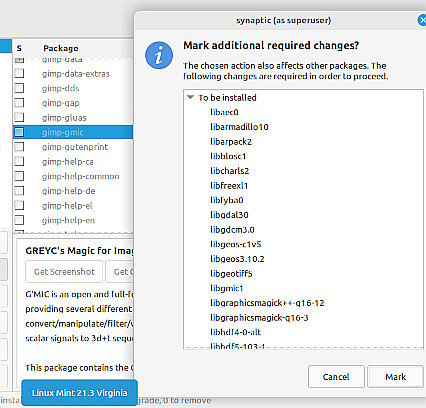
Task: Select libgmic1 in the install list
Action: point(227,288)
